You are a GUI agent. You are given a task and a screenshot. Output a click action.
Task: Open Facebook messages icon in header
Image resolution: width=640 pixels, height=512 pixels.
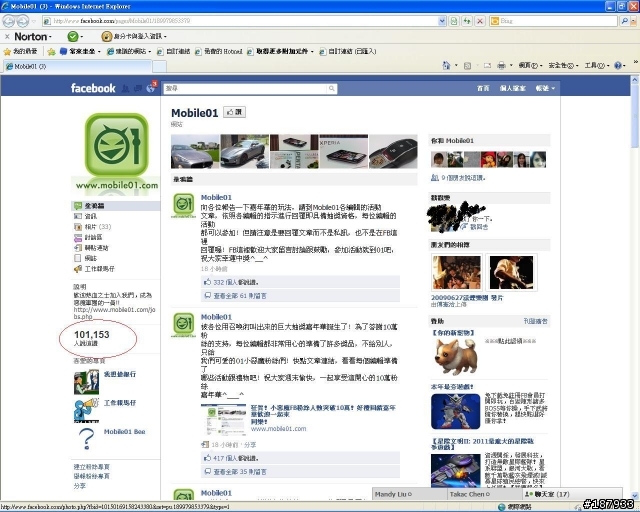tap(138, 88)
